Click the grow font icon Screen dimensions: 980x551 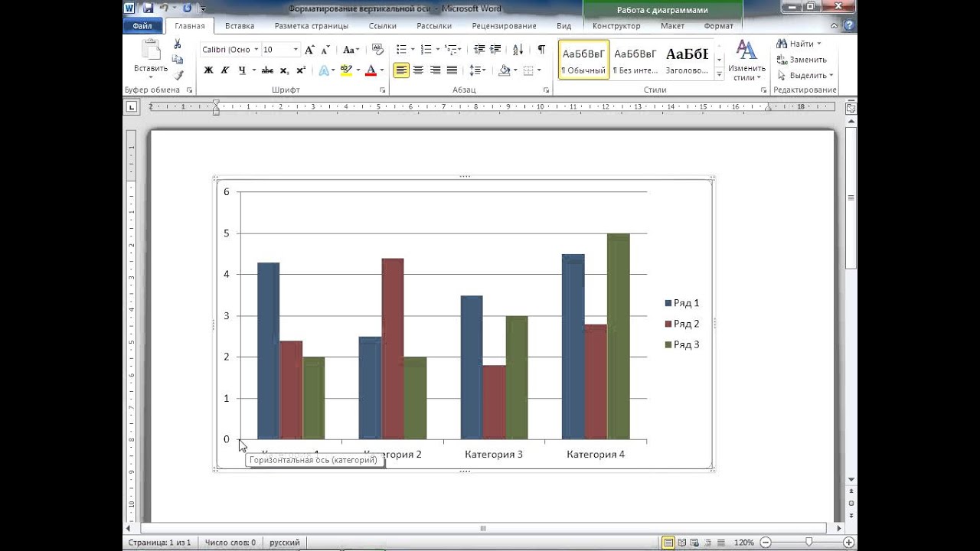[309, 50]
